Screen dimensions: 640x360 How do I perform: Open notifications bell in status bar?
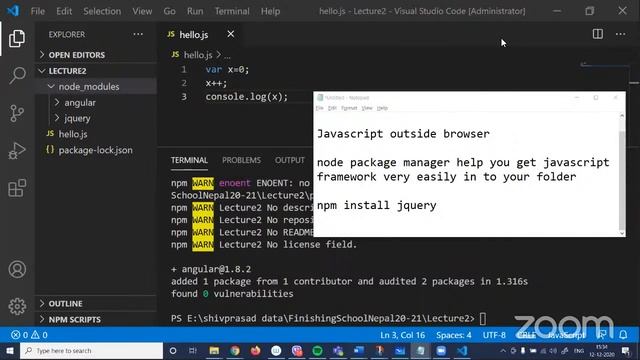coord(623,335)
